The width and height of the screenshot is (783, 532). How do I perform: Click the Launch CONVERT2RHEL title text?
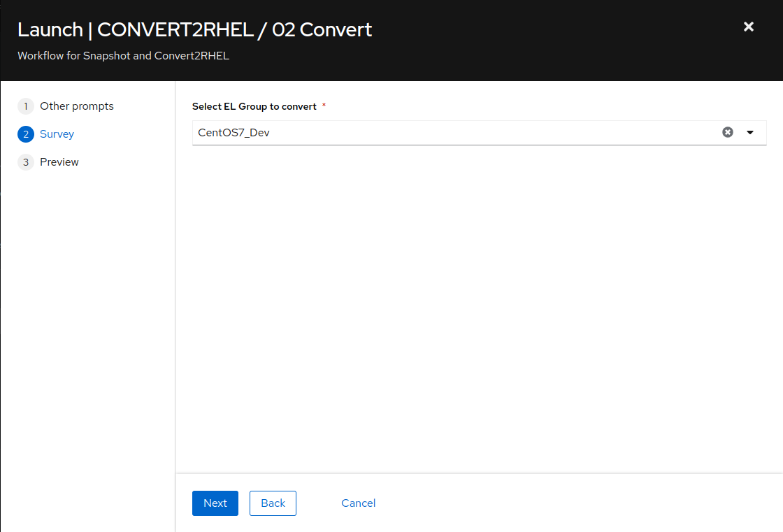click(195, 29)
